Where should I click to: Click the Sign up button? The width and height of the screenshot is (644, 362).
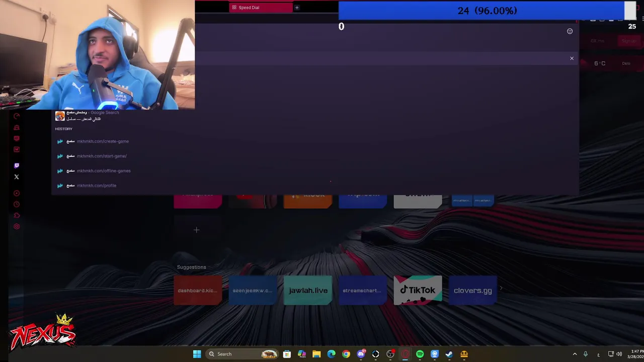[x=629, y=41]
